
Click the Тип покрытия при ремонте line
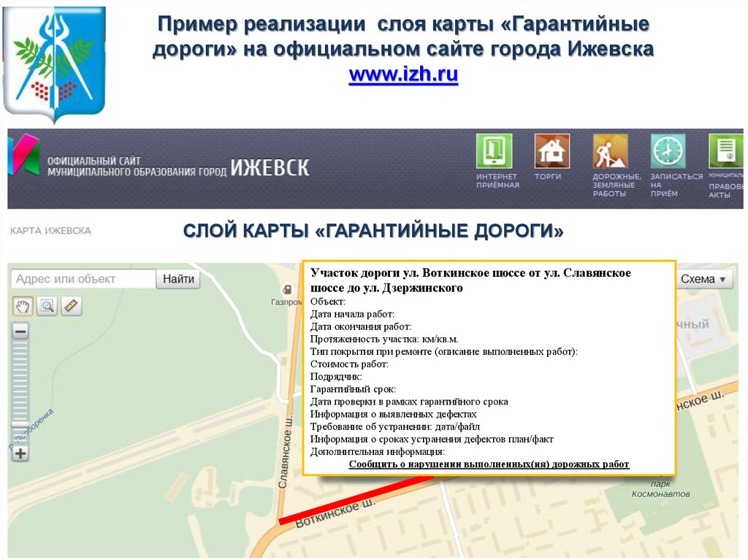(443, 351)
